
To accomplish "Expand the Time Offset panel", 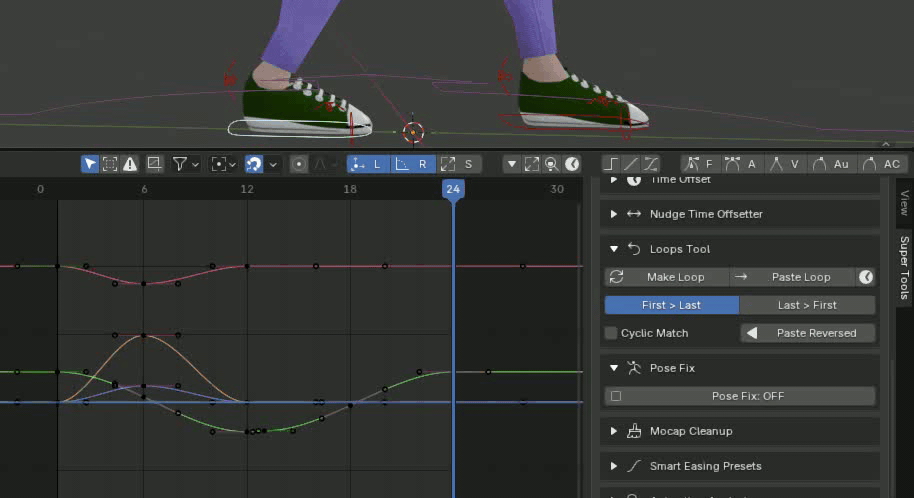I will (614, 180).
